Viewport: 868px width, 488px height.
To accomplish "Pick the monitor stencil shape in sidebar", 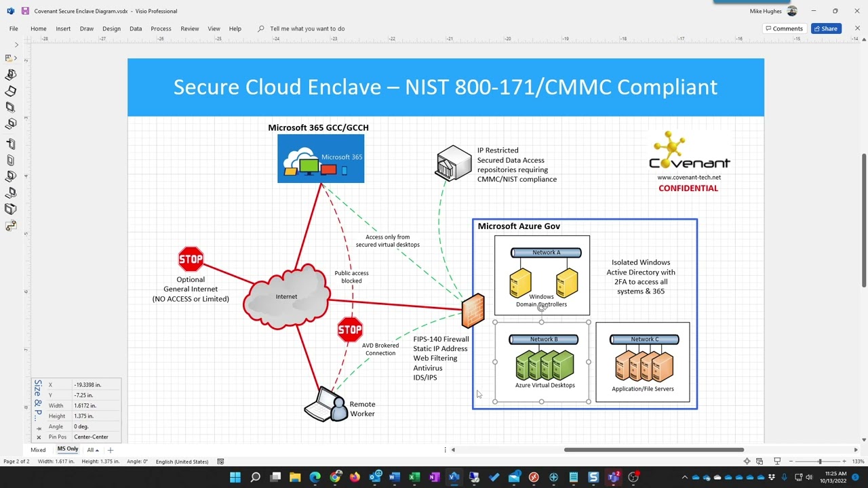I will [11, 107].
